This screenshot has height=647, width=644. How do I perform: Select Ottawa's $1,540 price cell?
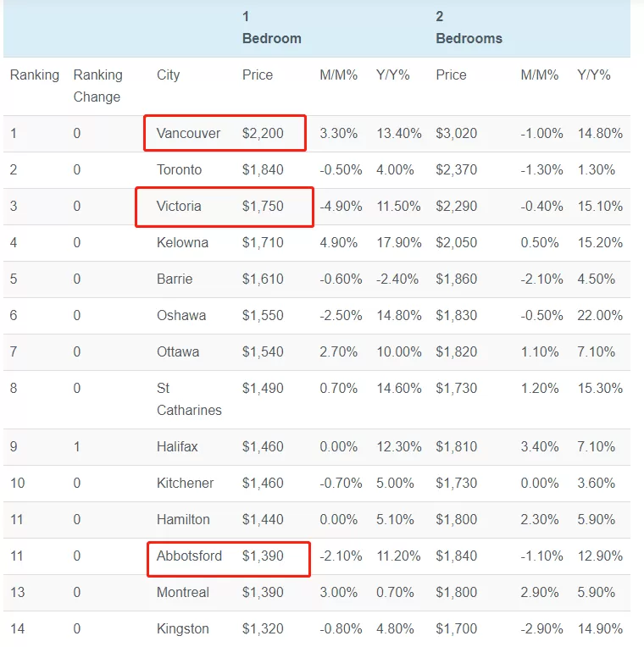click(263, 351)
